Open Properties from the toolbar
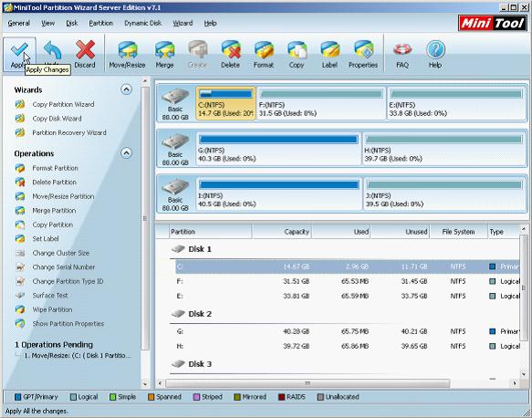Image resolution: width=532 pixels, height=418 pixels. click(x=363, y=50)
